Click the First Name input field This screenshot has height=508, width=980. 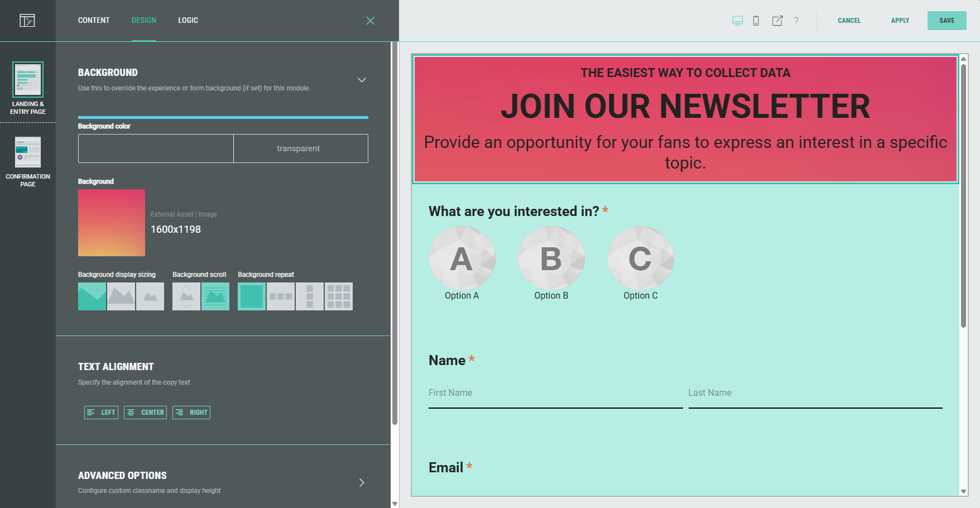click(555, 393)
